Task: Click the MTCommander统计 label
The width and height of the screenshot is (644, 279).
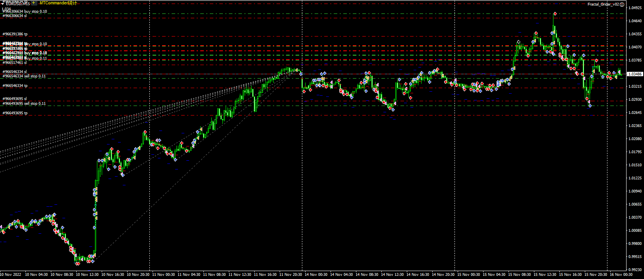Action: click(58, 3)
